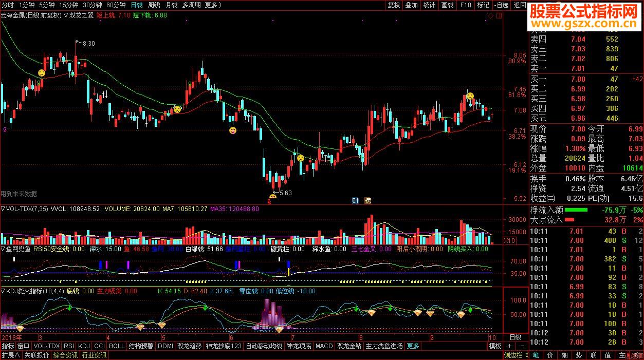Select the 细 detail tab
Screen dimensions: 644x360
[564, 355]
